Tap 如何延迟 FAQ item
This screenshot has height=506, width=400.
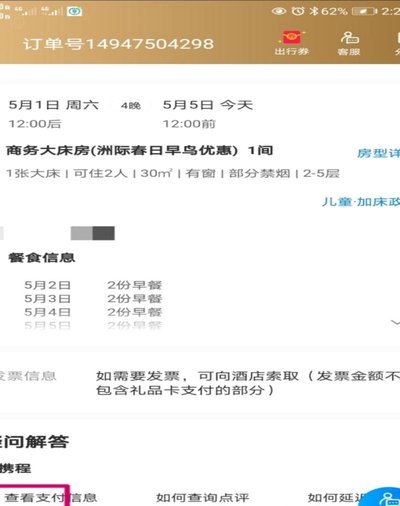[334, 497]
